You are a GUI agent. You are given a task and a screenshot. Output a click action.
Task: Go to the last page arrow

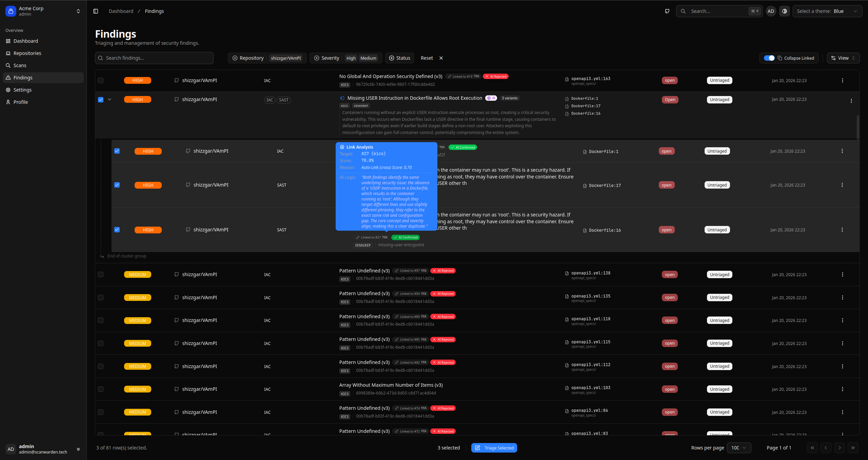coord(853,448)
